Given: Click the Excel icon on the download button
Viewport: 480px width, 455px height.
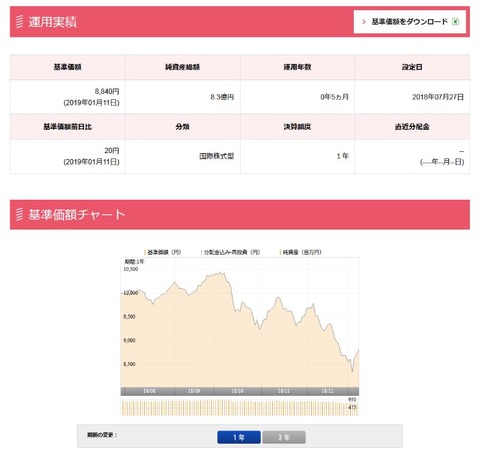Looking at the screenshot, I should pyautogui.click(x=455, y=22).
